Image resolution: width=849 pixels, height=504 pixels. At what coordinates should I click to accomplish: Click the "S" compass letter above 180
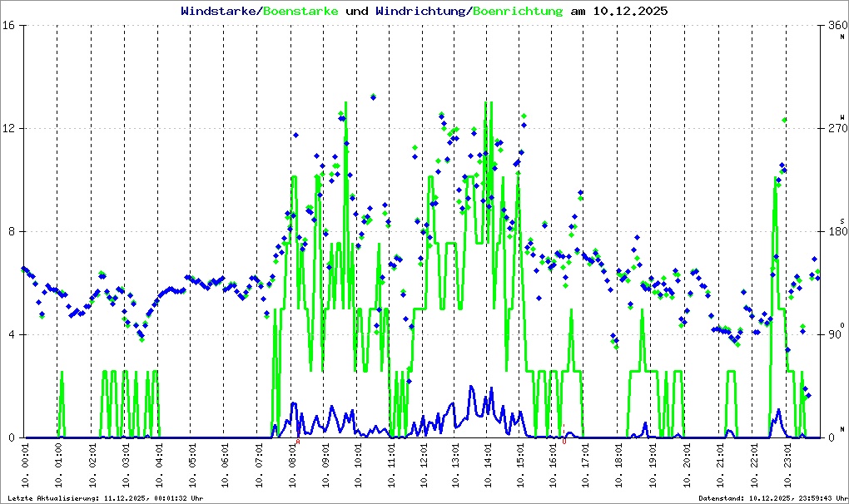point(842,220)
